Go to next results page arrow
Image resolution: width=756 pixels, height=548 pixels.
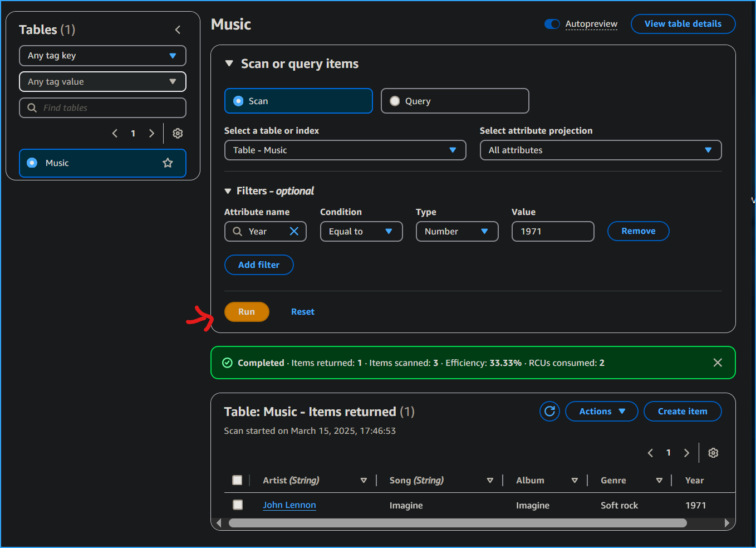pyautogui.click(x=686, y=453)
